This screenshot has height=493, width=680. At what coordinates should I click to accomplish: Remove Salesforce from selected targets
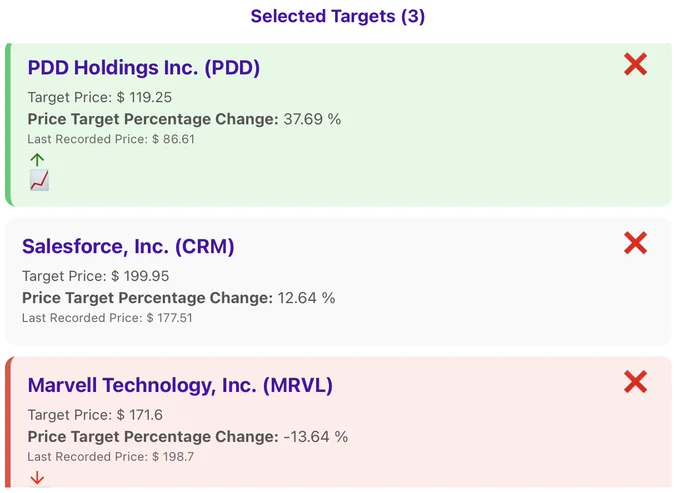point(635,243)
